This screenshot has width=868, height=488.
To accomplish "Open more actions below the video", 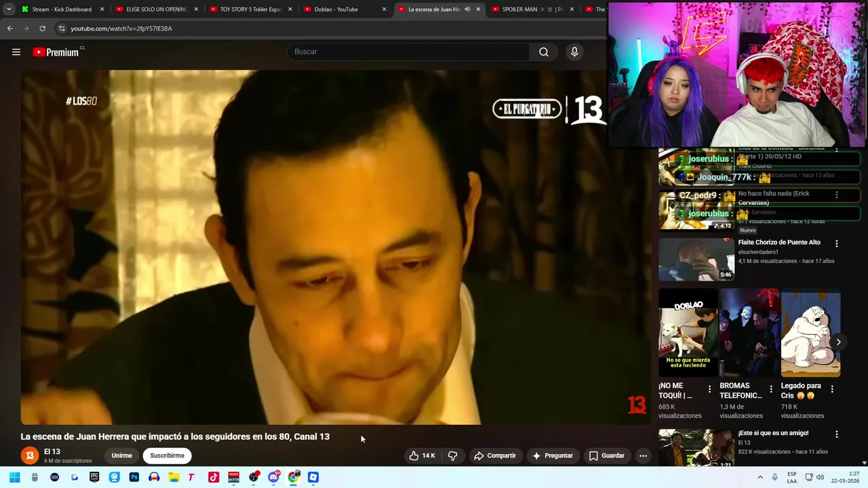I will point(643,455).
